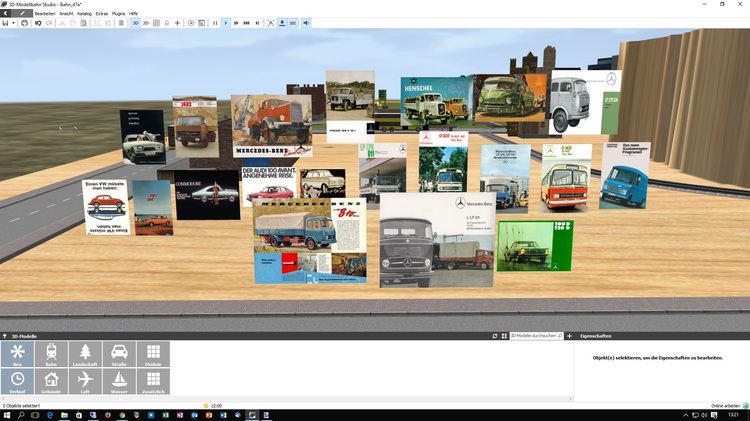Click the Copy pages icon

[x=73, y=23]
